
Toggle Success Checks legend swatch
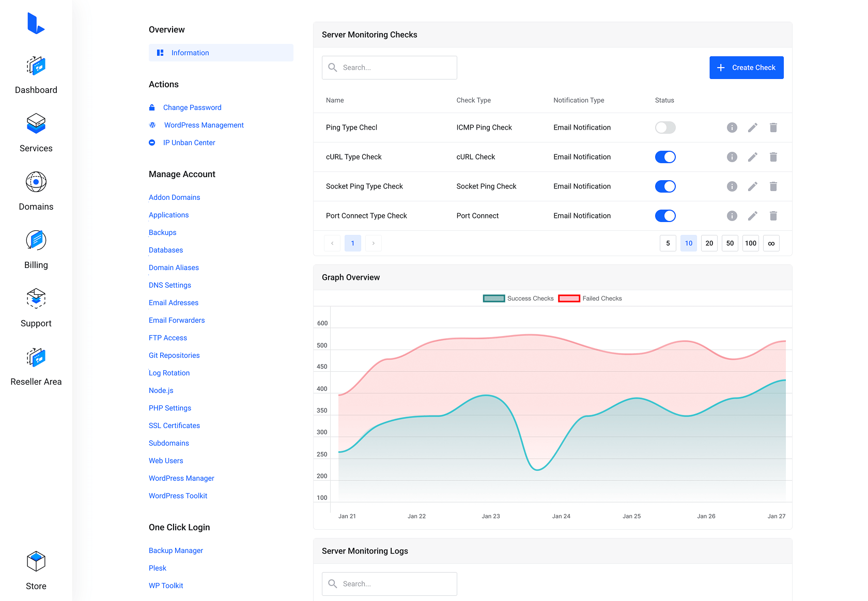tap(494, 298)
